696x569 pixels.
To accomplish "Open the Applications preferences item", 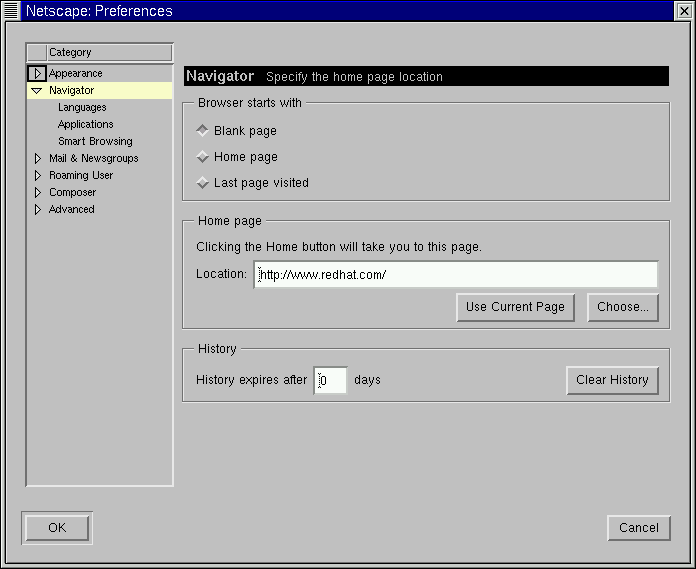I will point(86,124).
